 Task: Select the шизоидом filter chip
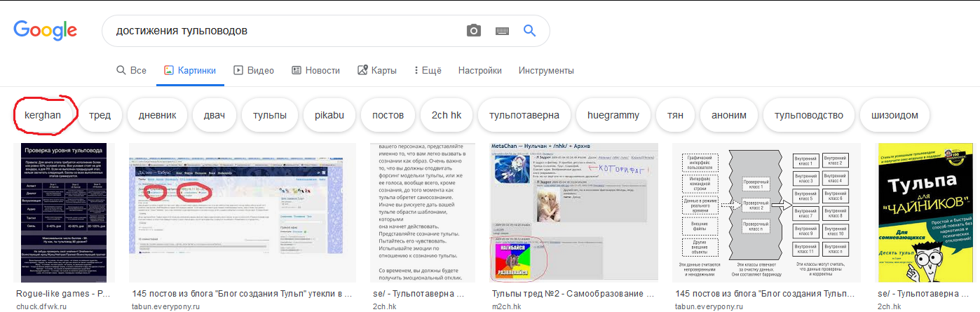pyautogui.click(x=894, y=115)
